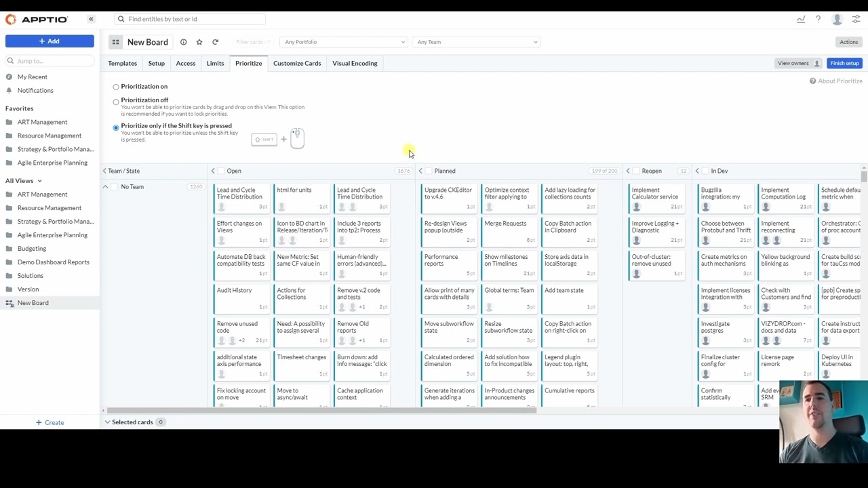Viewport: 868px width, 488px height.
Task: Click the Apptio logo
Action: pos(37,19)
